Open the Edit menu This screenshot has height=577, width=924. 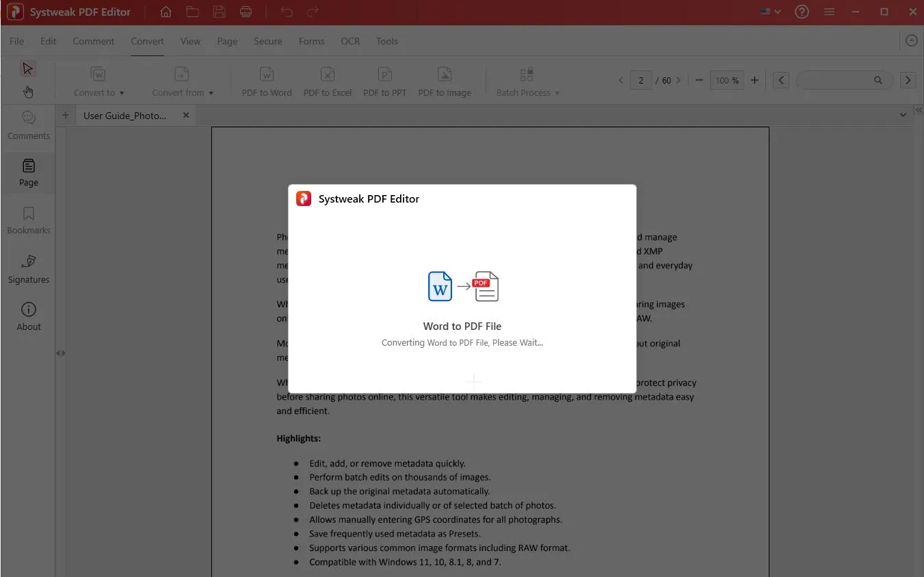[48, 41]
